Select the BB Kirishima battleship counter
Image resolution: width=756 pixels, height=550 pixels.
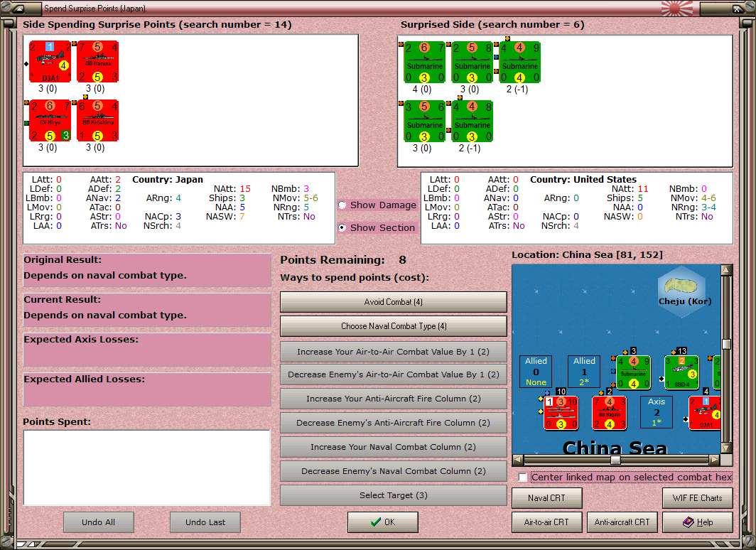pos(98,121)
